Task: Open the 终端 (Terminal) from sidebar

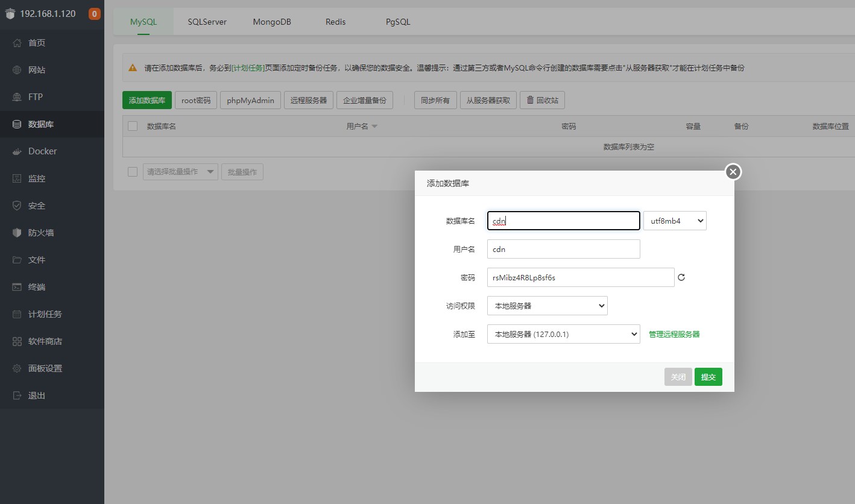Action: (36, 286)
